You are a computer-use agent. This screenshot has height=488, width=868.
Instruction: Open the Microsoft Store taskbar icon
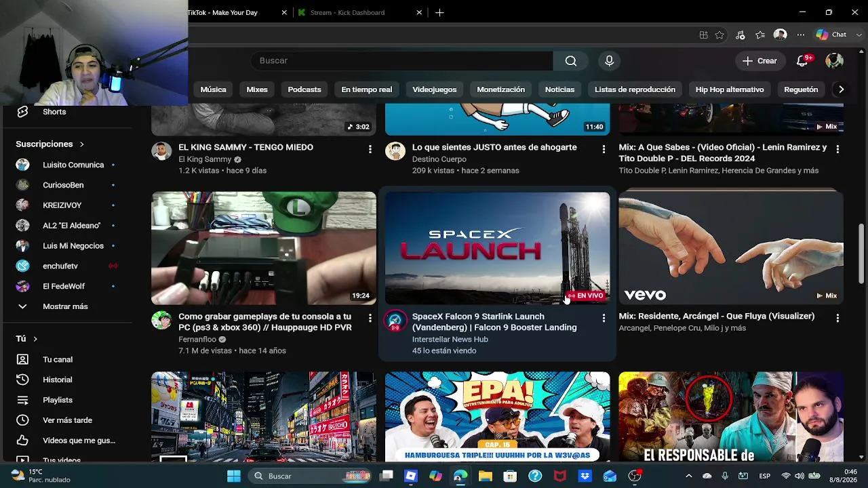[510, 476]
